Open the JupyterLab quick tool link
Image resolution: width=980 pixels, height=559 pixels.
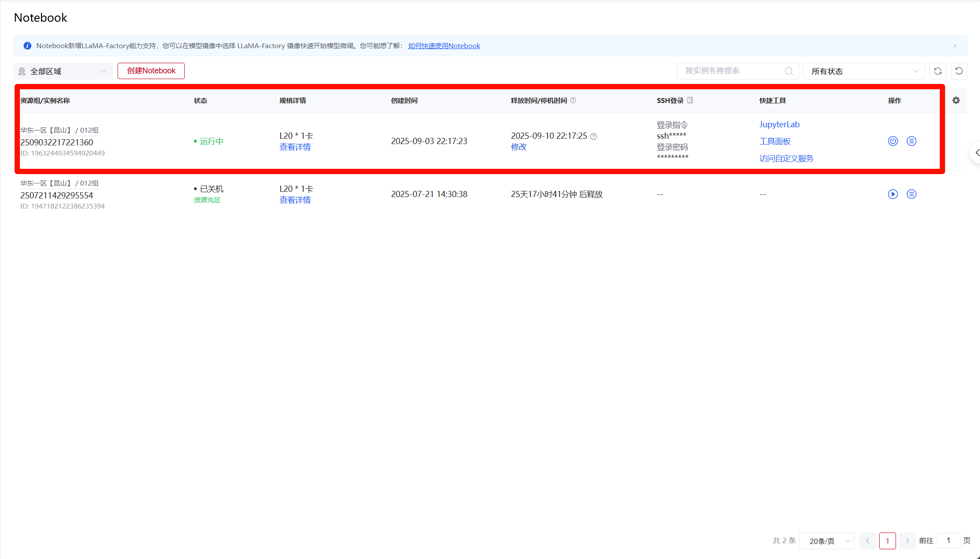pos(779,124)
